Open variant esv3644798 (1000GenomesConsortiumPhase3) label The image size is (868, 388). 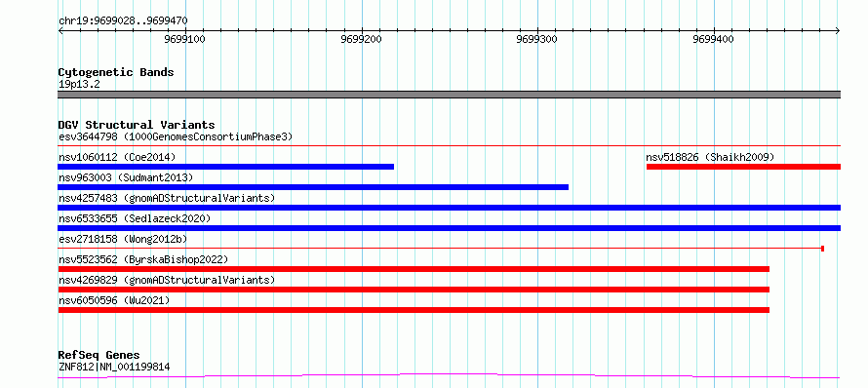click(176, 136)
